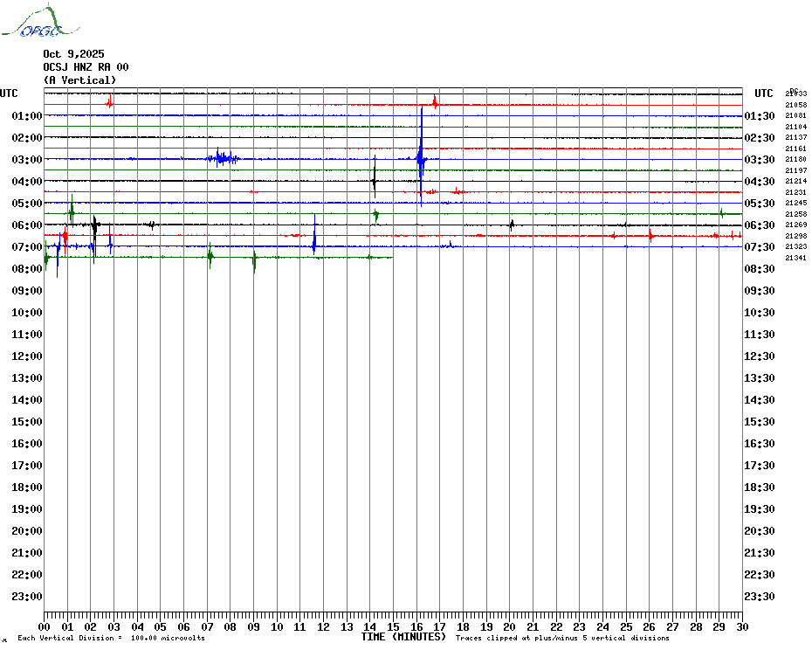
Task: Click the 02:30 label on right side
Action: [760, 137]
